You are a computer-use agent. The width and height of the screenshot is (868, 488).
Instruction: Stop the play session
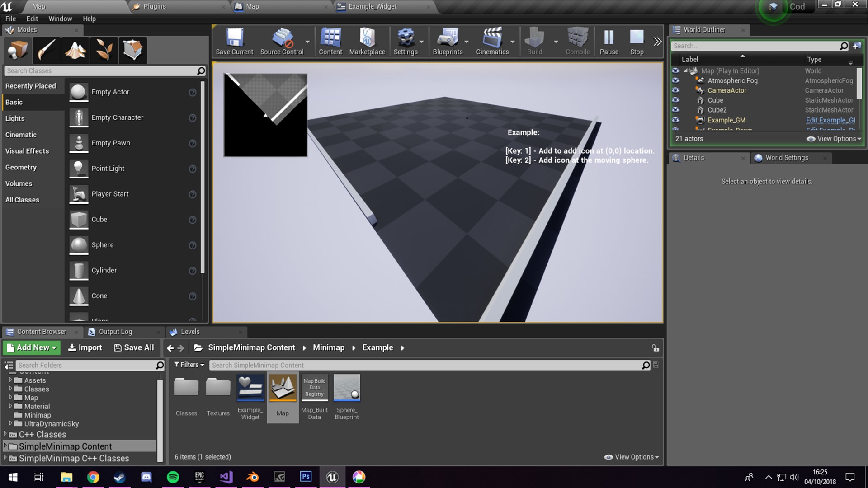pos(637,42)
